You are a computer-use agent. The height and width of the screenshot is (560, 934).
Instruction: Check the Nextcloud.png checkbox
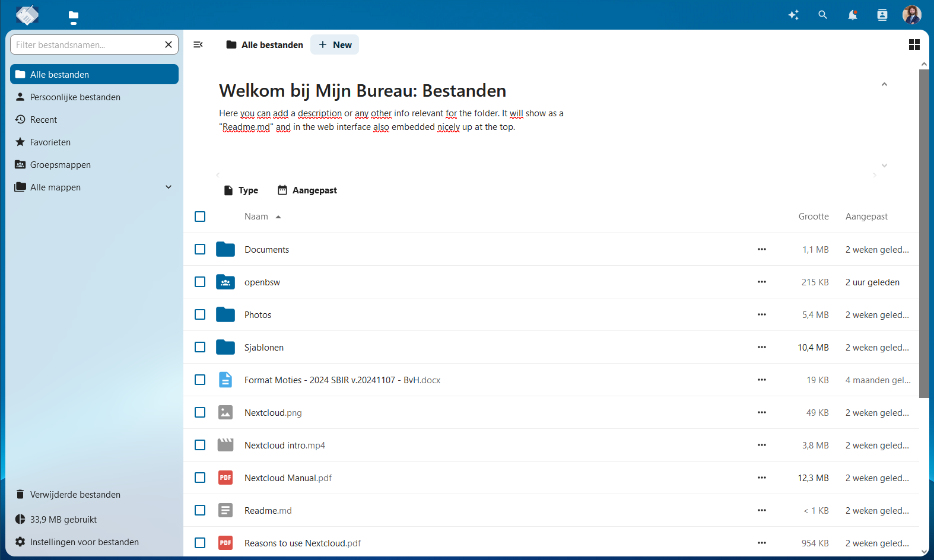200,412
